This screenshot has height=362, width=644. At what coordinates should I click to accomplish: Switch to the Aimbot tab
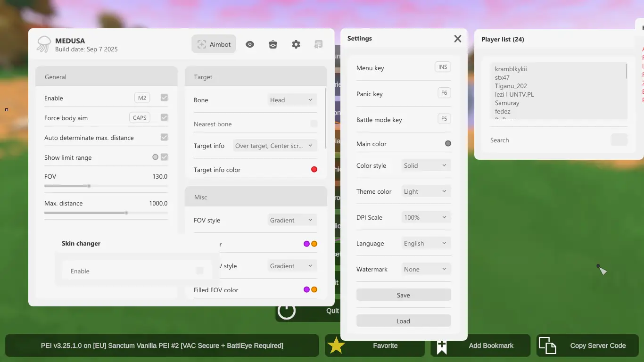(x=214, y=44)
